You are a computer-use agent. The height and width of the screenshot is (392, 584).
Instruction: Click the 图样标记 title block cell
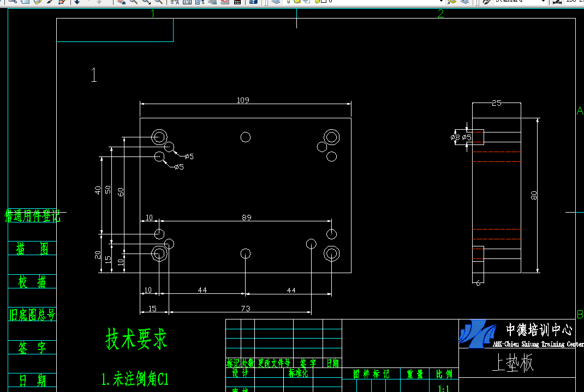371,374
